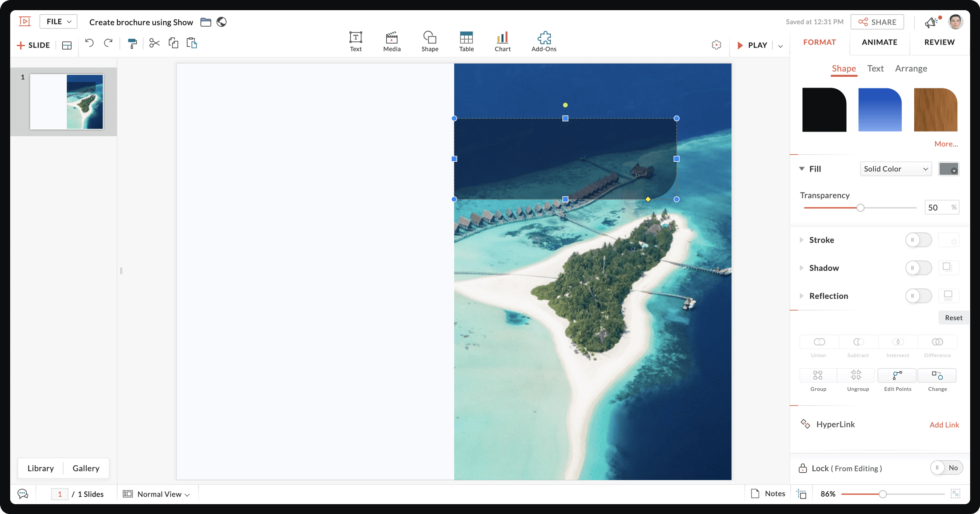The height and width of the screenshot is (514, 980).
Task: Open the comments icon in status bar
Action: [23, 494]
